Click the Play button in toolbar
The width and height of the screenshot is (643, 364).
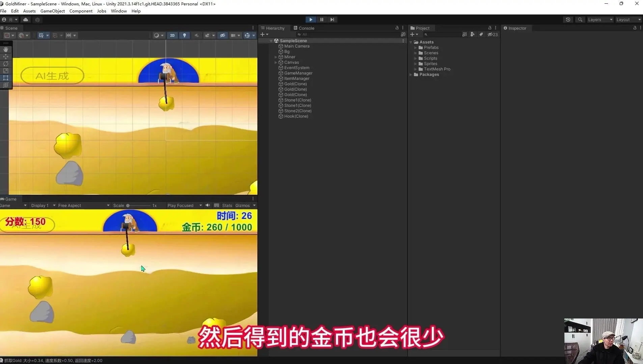coord(311,20)
